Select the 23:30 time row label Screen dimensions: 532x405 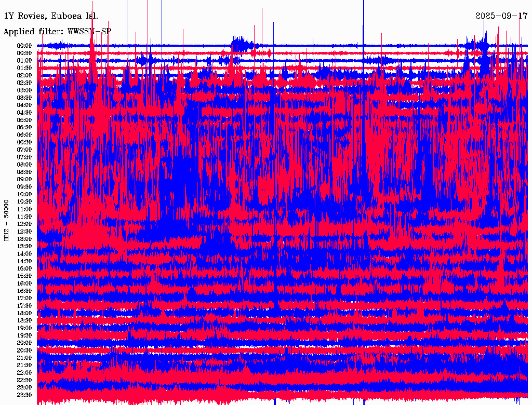24,395
